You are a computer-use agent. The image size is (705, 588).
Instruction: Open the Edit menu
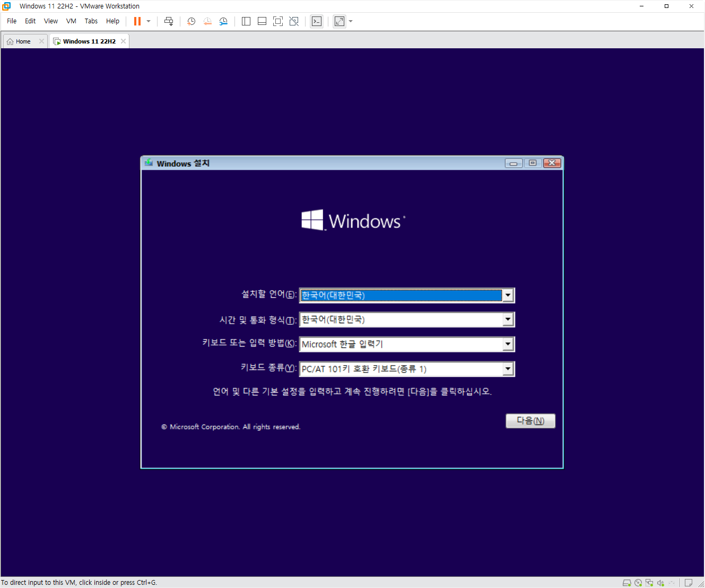pos(30,21)
